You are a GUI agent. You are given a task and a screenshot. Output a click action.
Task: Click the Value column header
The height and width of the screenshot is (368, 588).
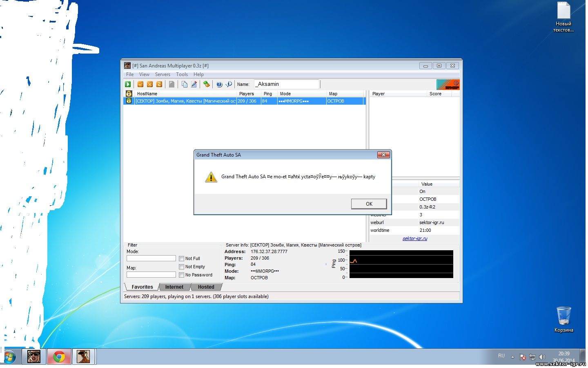pyautogui.click(x=439, y=184)
